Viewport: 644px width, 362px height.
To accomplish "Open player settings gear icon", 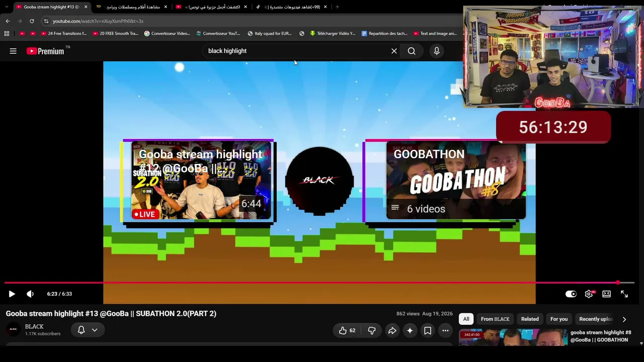I will [x=589, y=294].
